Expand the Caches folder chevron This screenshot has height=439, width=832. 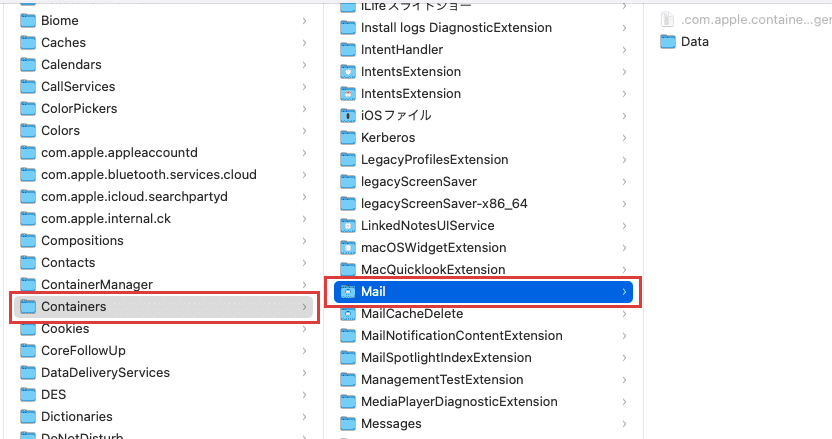(305, 42)
